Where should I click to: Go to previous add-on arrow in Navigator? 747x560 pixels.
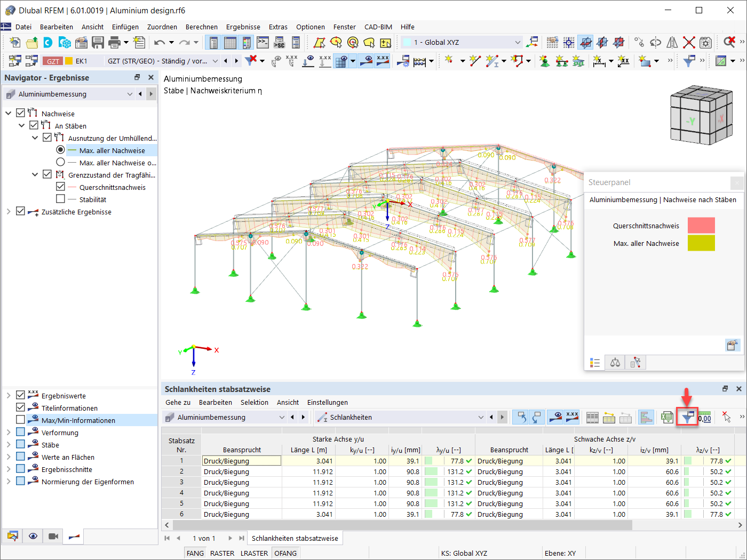(x=140, y=94)
